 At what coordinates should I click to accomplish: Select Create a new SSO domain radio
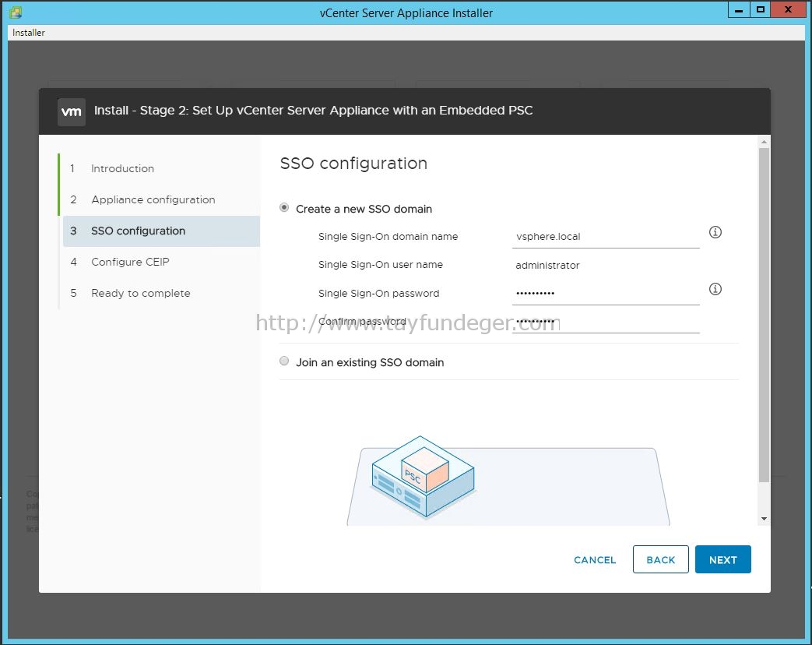(284, 208)
